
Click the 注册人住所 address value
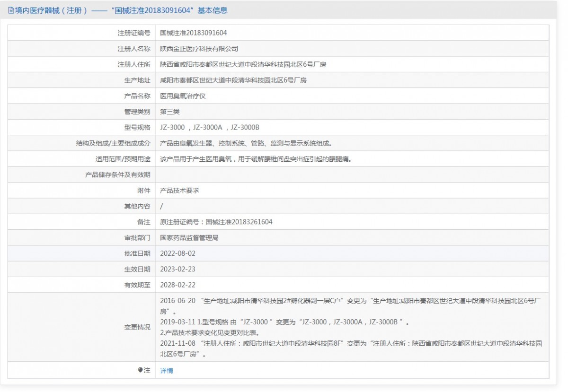243,64
